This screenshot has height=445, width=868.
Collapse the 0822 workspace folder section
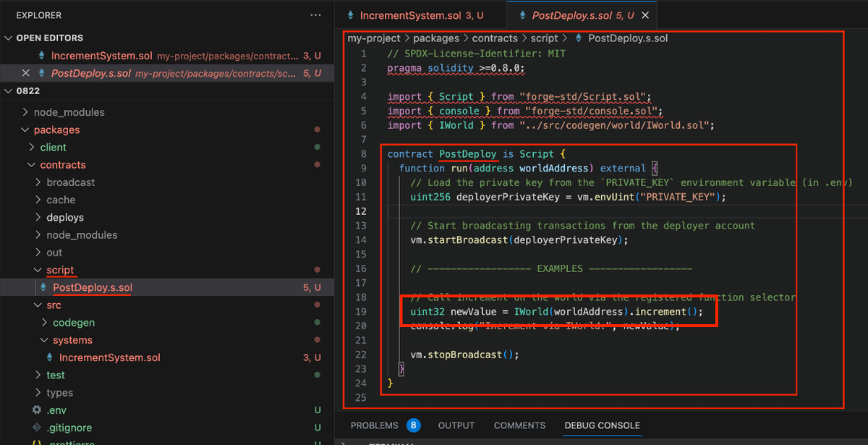click(9, 90)
